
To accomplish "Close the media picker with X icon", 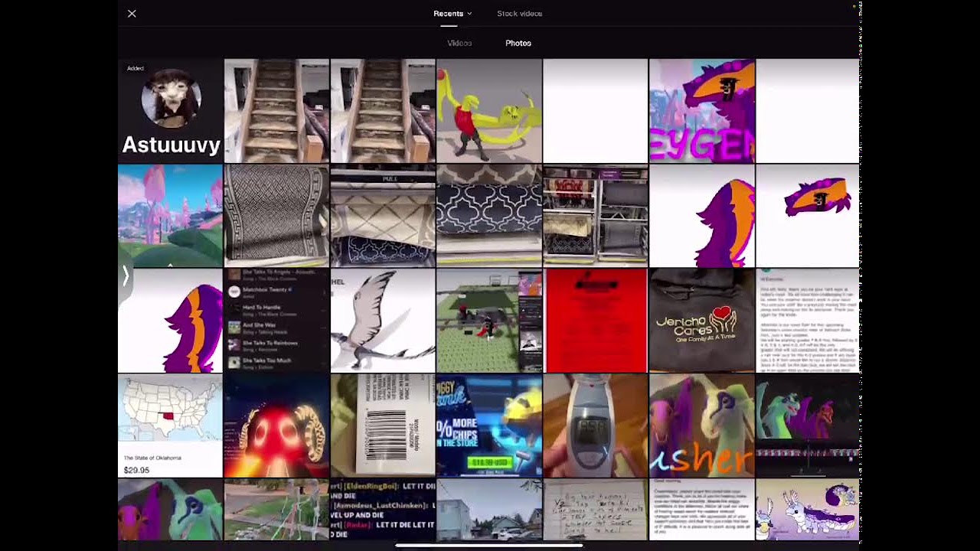I will [x=132, y=14].
